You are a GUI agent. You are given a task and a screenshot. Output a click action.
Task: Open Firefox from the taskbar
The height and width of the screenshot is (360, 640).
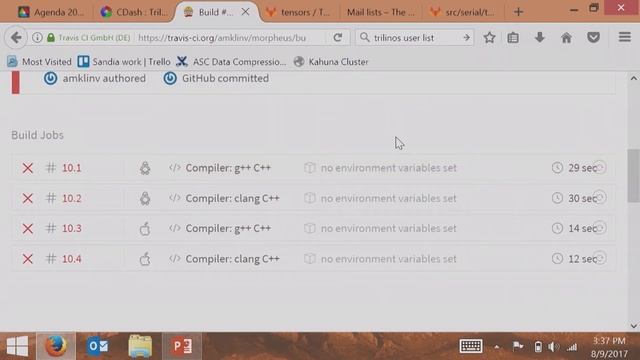coord(56,346)
